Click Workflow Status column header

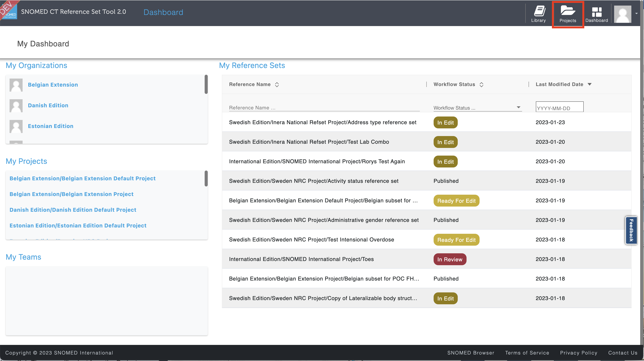454,84
